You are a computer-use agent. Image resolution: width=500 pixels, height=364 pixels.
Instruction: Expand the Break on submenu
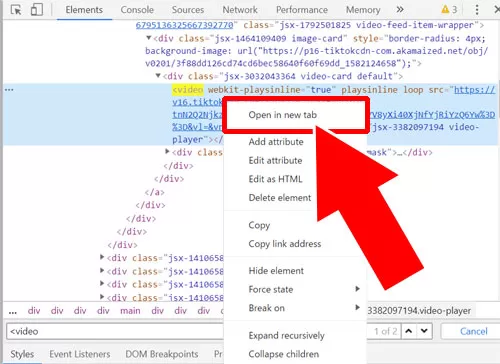(x=295, y=308)
